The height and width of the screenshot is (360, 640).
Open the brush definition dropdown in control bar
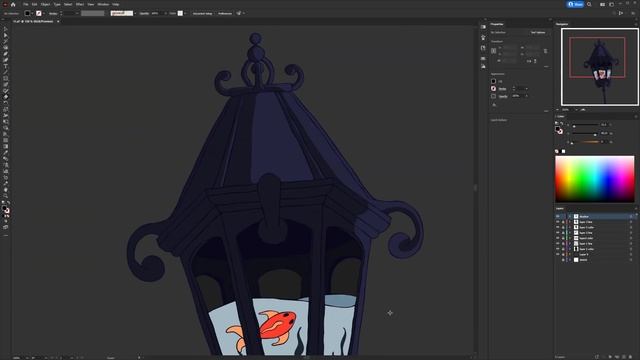135,13
